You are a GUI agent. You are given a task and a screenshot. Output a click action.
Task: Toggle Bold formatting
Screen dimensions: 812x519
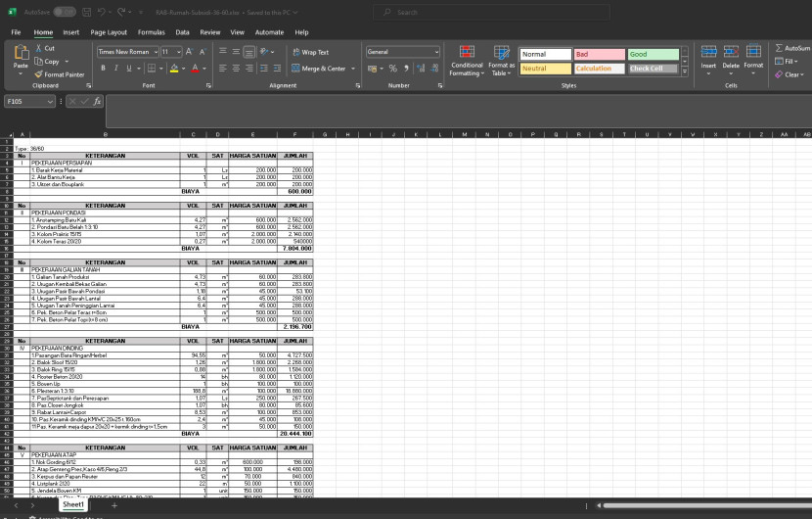[x=102, y=69]
